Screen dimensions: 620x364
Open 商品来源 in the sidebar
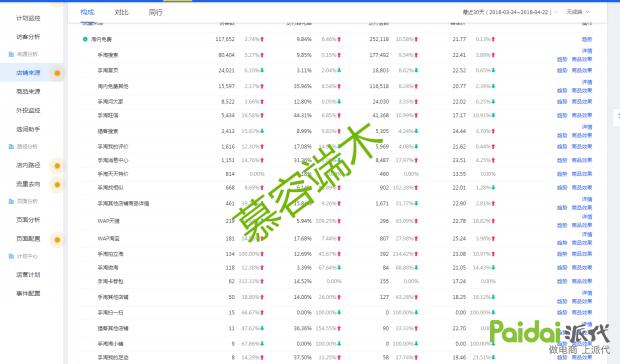(28, 91)
